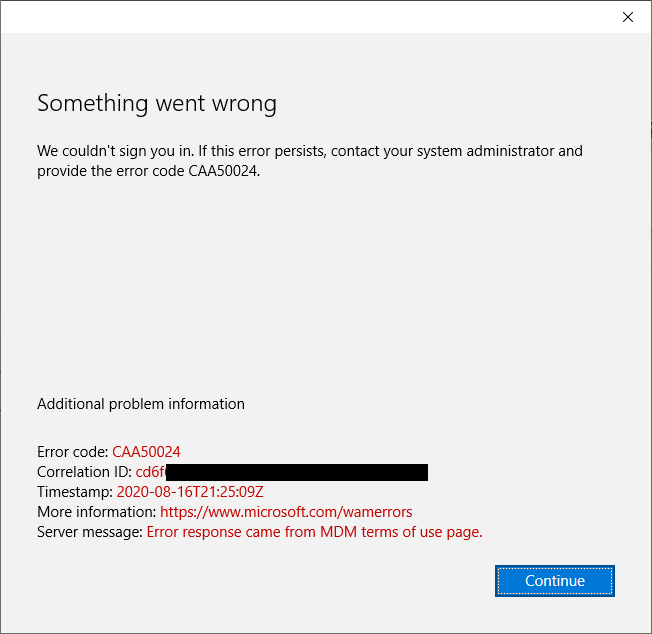Click the 'Something went wrong' heading

point(157,103)
